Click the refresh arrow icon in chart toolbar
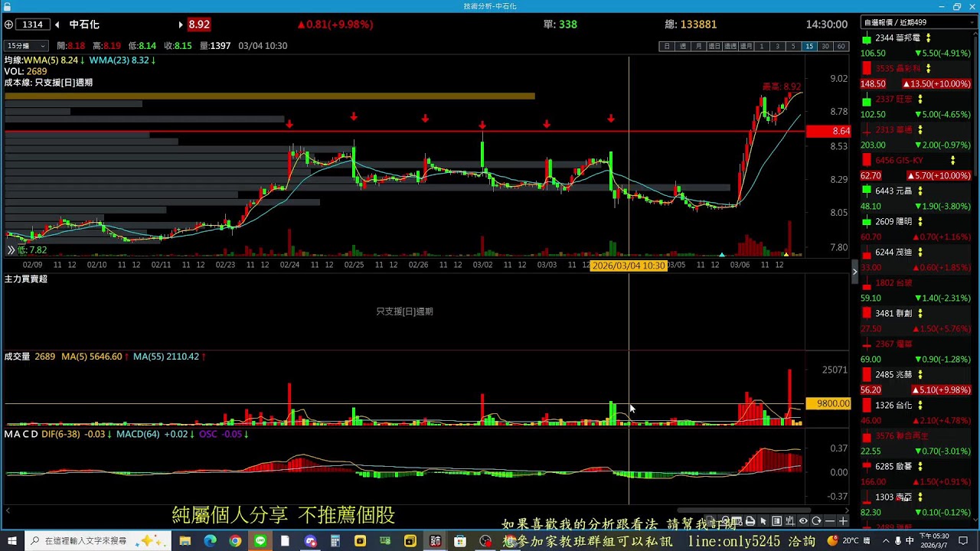 tap(816, 521)
